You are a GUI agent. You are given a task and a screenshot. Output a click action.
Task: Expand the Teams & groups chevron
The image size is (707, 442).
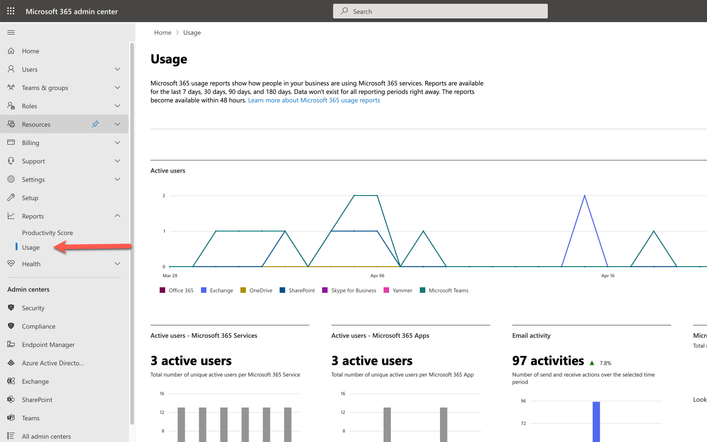[x=117, y=87]
